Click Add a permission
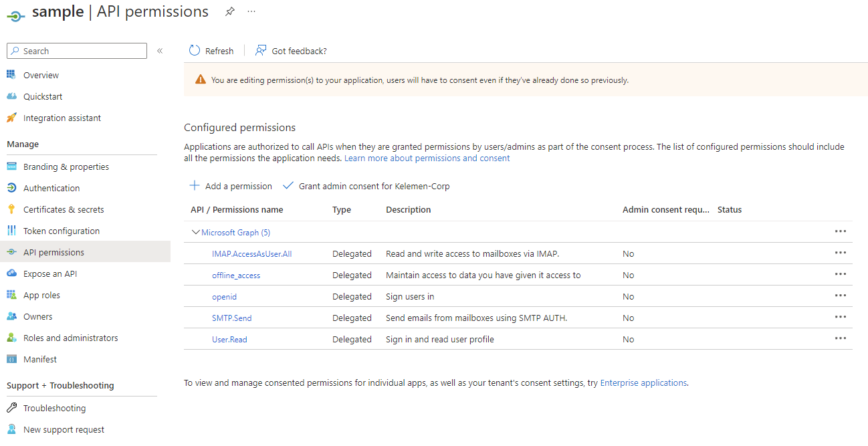The image size is (868, 446). (231, 186)
